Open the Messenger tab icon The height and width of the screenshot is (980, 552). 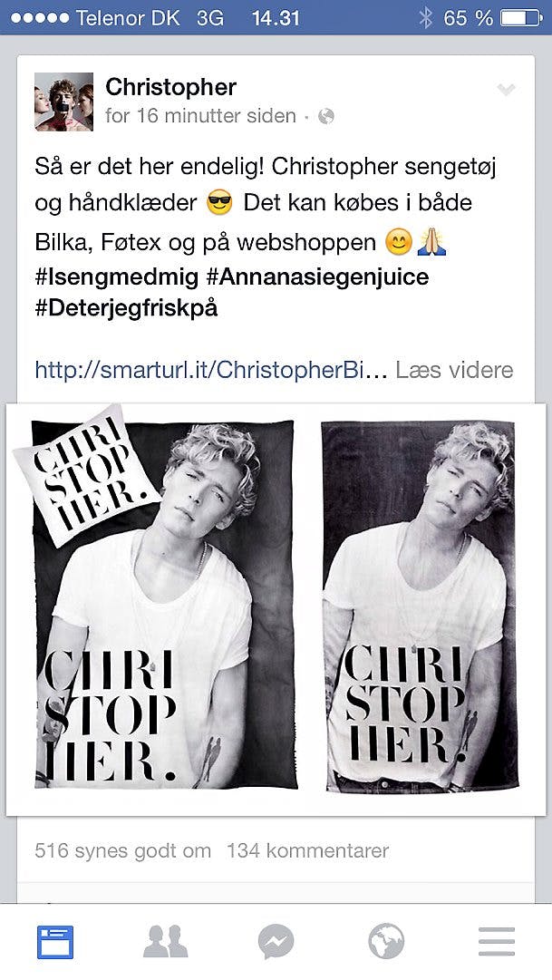(276, 942)
